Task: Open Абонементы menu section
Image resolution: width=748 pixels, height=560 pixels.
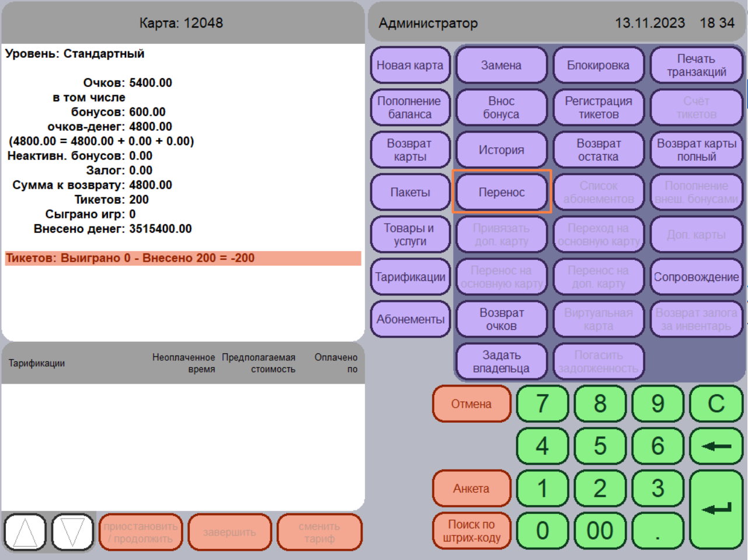Action: pos(410,319)
